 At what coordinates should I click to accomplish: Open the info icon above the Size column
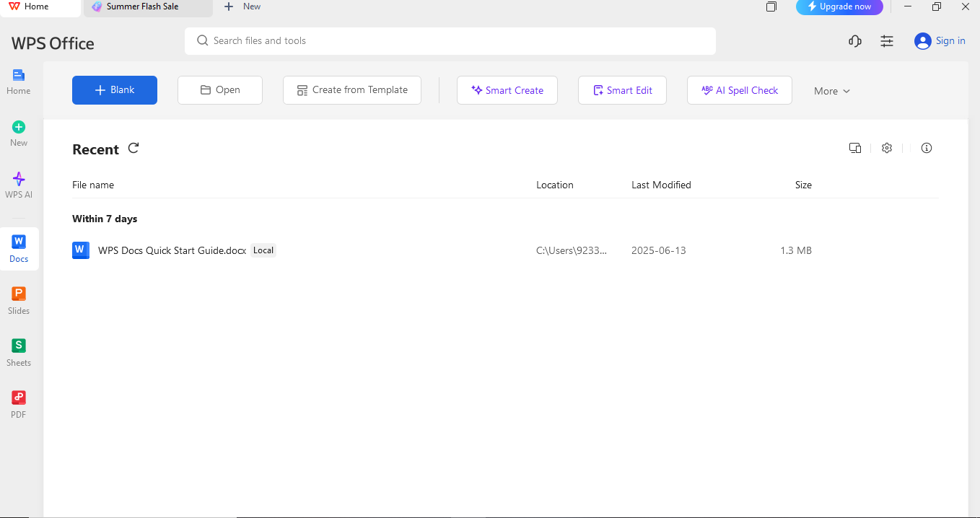click(926, 148)
